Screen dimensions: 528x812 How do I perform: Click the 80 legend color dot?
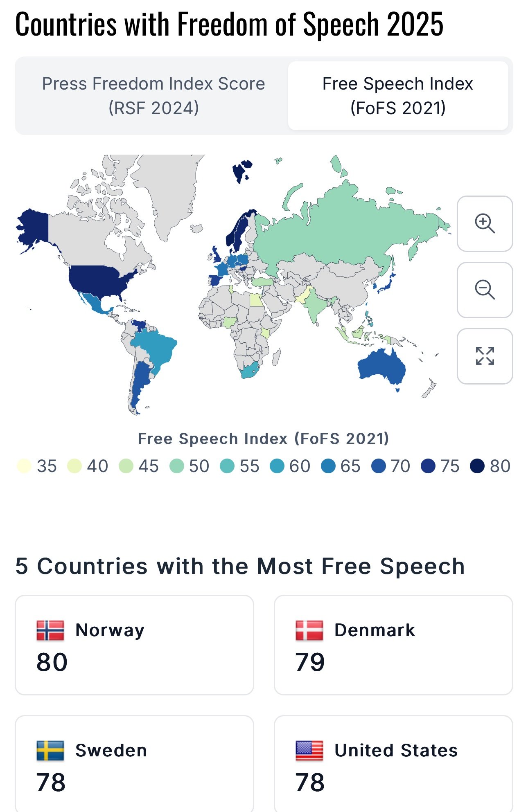(477, 466)
